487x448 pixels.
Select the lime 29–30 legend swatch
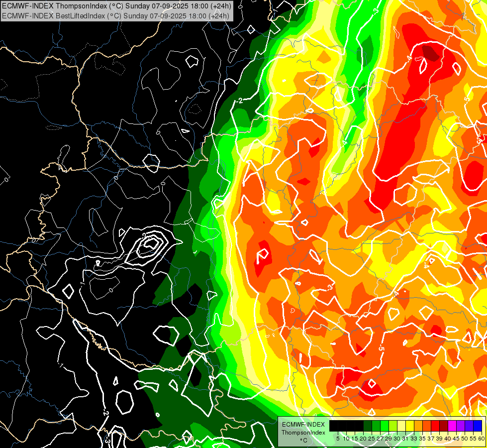pyautogui.click(x=393, y=426)
